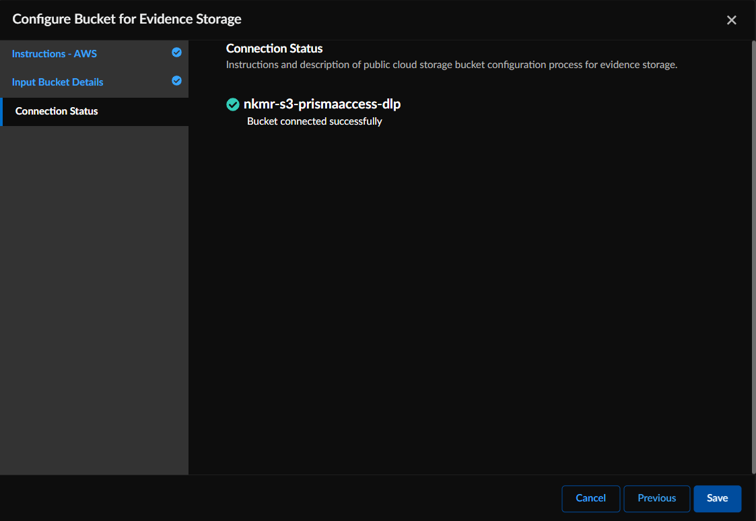Click the empty gray sidebar area below the steps
Screen dimensions: 756x521
coord(94,300)
